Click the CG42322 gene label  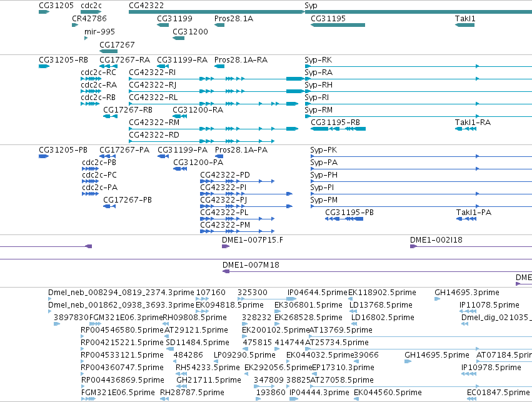coord(146,6)
